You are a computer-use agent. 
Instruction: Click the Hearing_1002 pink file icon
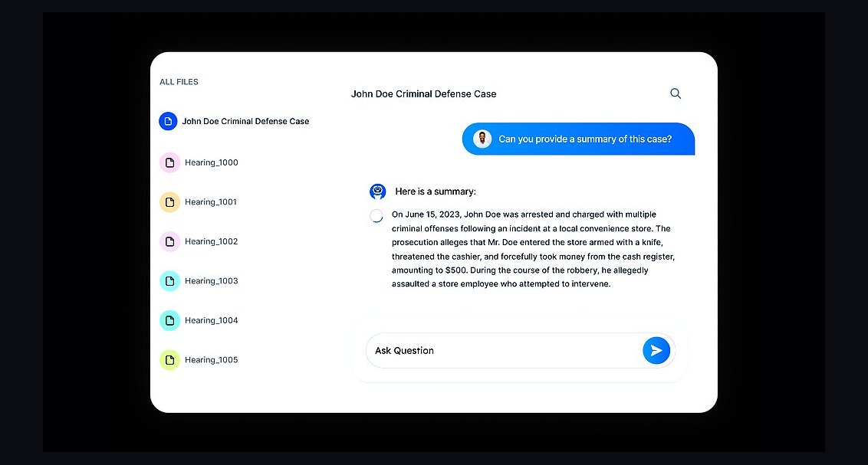point(170,241)
